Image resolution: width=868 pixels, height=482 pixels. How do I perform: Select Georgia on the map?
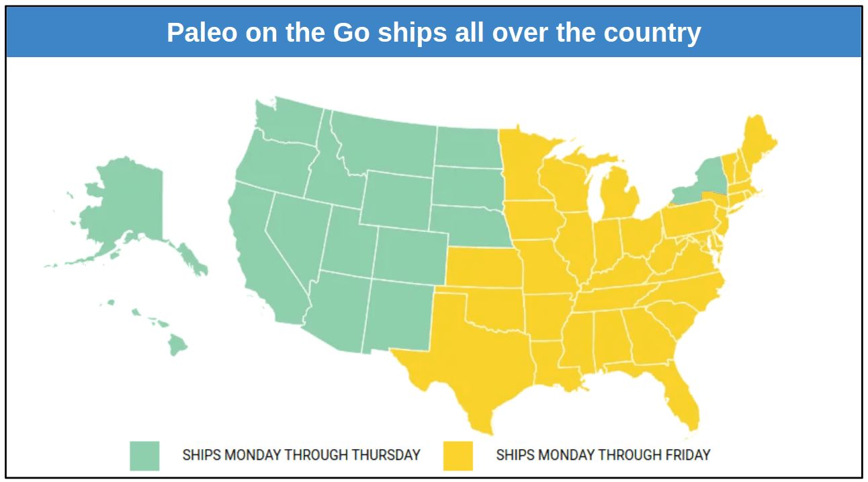click(x=649, y=333)
